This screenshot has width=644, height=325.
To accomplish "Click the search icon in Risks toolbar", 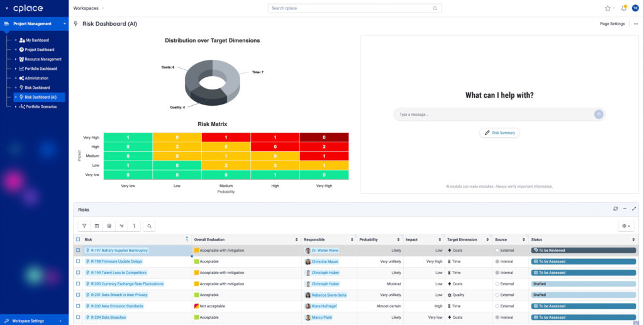I will pyautogui.click(x=149, y=226).
